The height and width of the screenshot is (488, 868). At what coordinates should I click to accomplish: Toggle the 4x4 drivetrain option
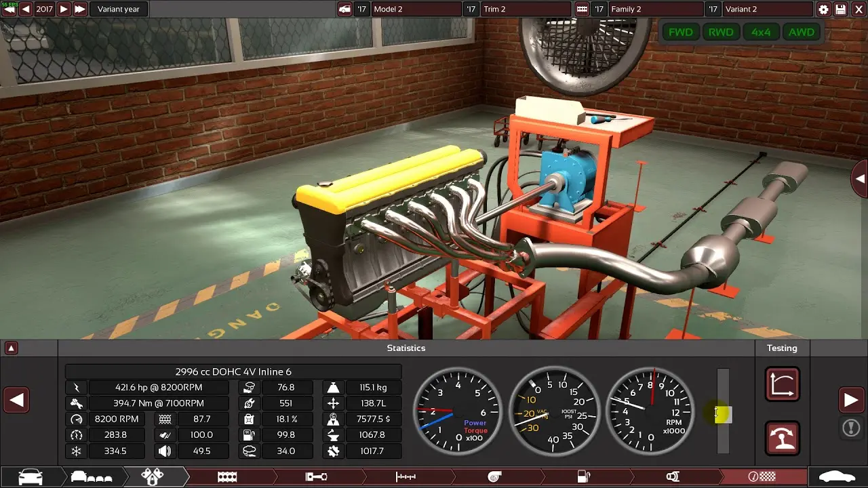(x=761, y=32)
